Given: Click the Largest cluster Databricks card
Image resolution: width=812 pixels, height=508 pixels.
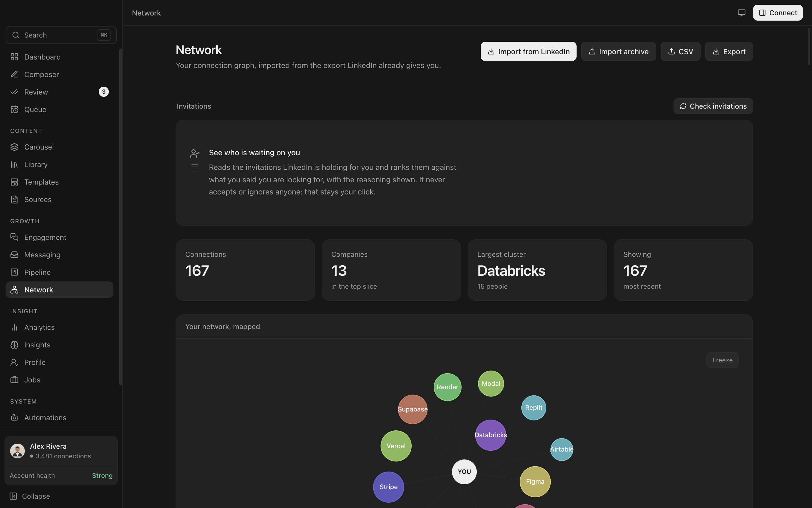Looking at the screenshot, I should (x=537, y=270).
